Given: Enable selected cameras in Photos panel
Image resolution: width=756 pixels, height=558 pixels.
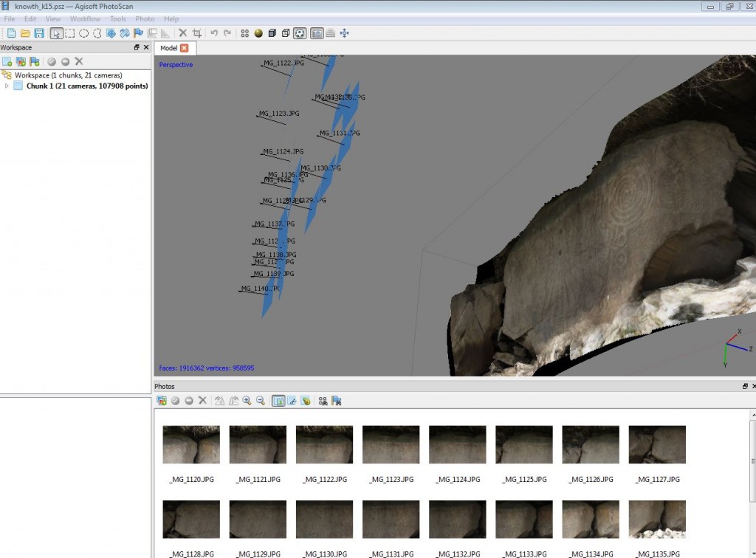Looking at the screenshot, I should 175,401.
